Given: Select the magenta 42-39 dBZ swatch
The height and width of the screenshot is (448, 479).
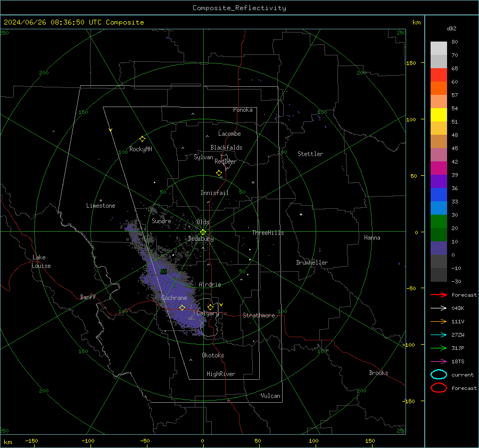Looking at the screenshot, I should click(x=439, y=168).
